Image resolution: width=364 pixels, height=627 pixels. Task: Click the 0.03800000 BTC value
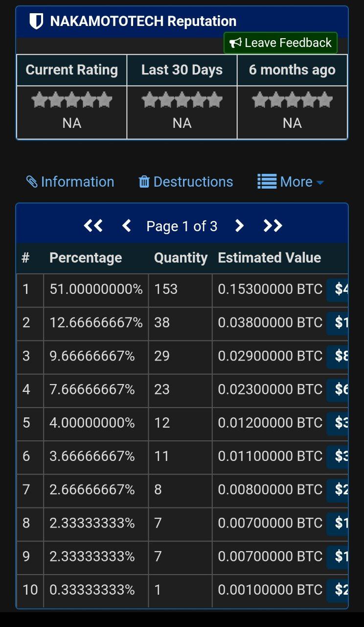[x=270, y=322]
